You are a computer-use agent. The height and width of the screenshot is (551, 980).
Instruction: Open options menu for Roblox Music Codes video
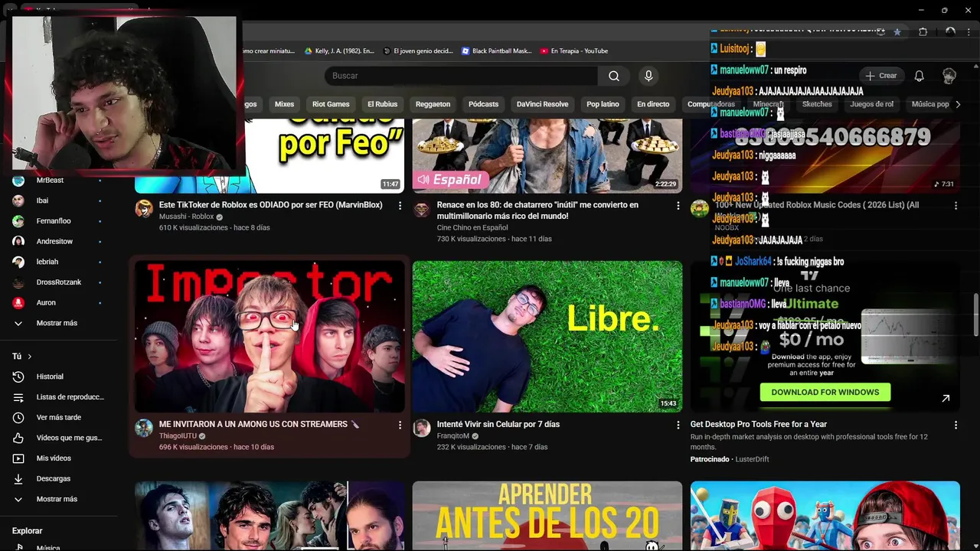(x=955, y=205)
